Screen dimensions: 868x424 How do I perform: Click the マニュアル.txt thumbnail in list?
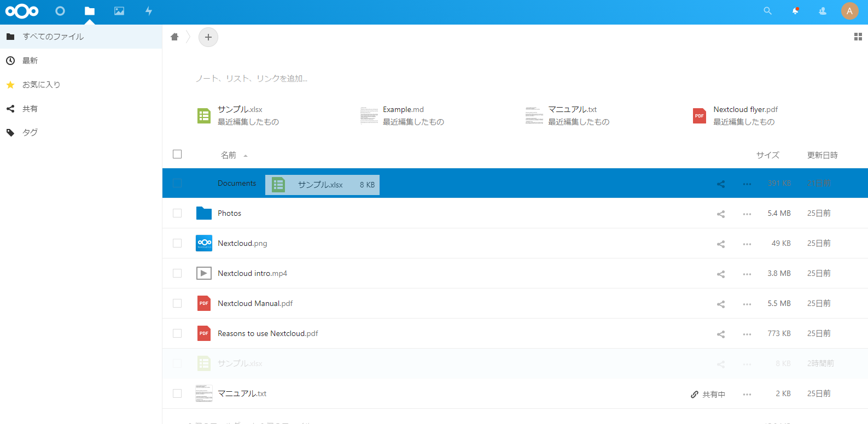tap(204, 393)
